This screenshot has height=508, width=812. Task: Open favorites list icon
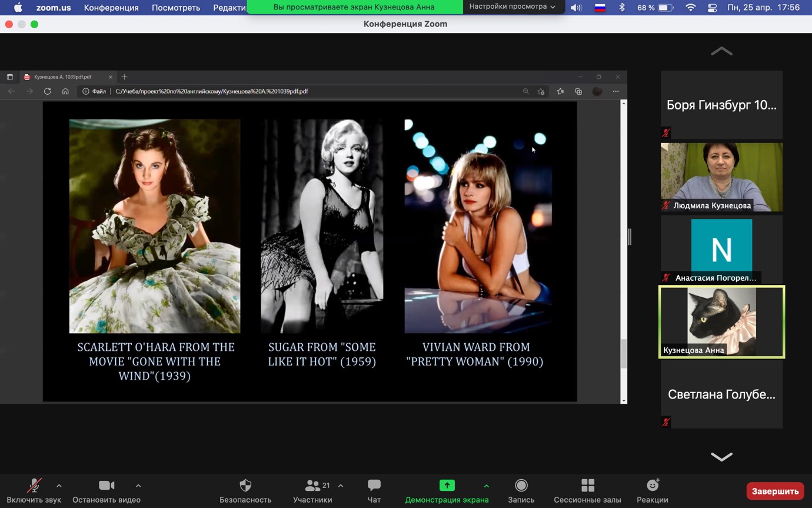click(560, 91)
